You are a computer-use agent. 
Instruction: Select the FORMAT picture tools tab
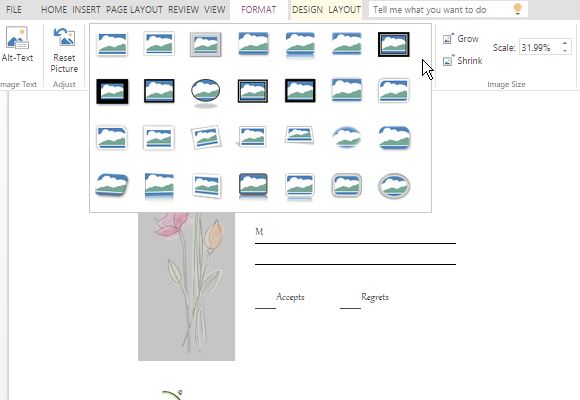coord(259,10)
